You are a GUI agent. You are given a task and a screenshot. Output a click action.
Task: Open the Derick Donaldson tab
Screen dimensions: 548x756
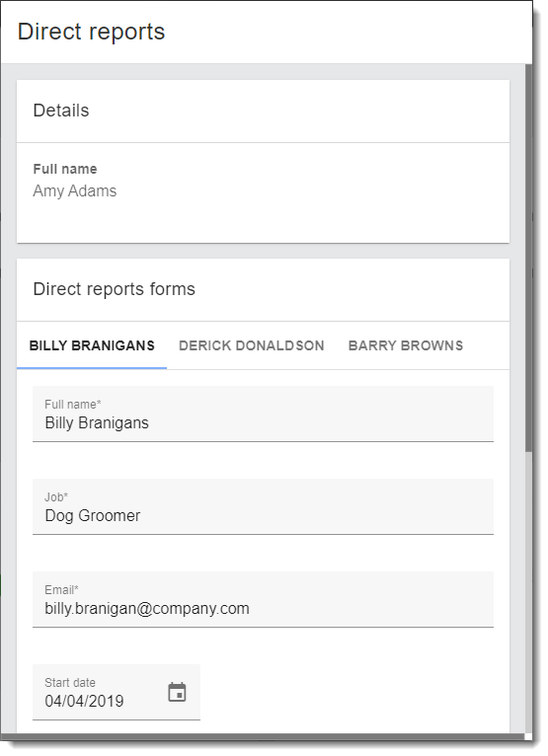(x=252, y=345)
